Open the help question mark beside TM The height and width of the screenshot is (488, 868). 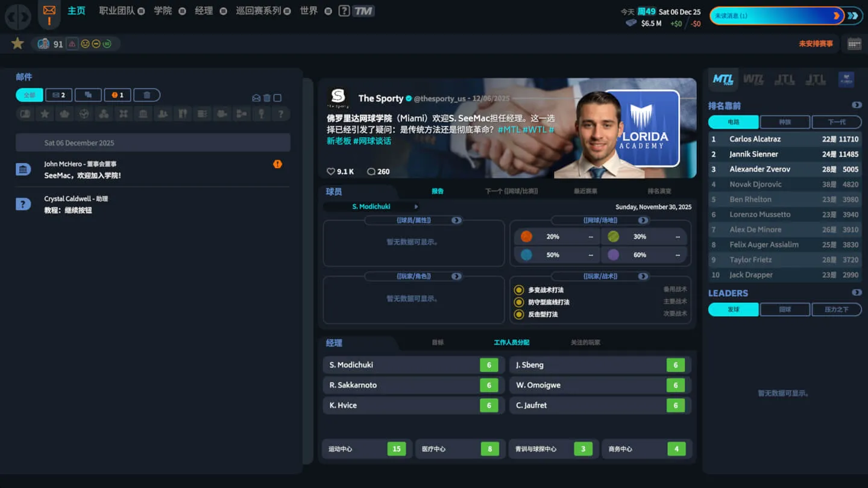344,11
